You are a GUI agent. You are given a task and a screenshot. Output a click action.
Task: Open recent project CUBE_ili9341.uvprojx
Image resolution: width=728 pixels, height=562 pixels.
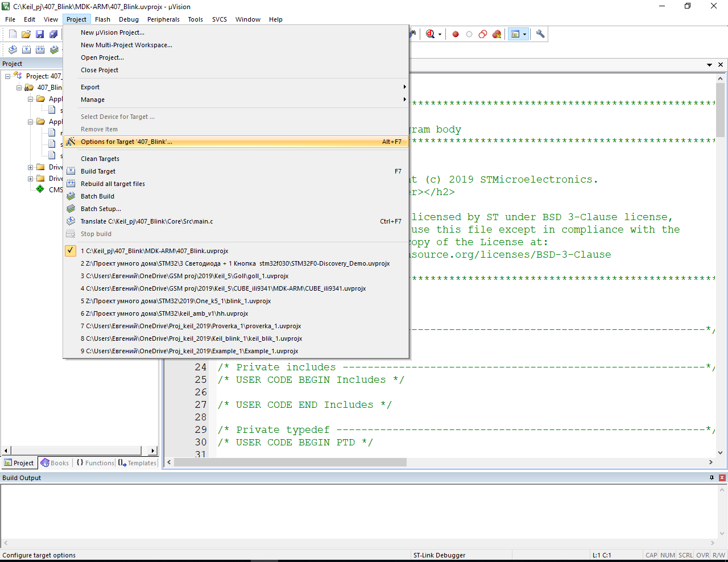[236, 288]
